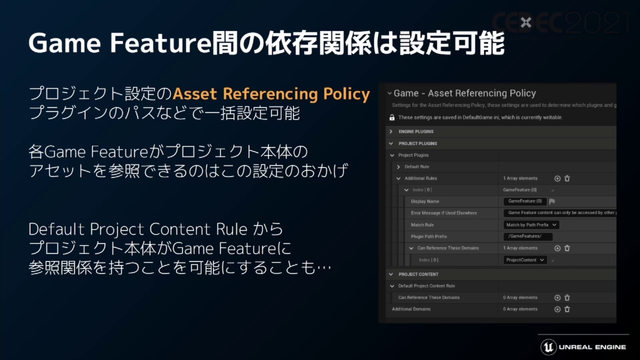Add element to Index [0]'s Can Reference These Domains

[x=557, y=248]
